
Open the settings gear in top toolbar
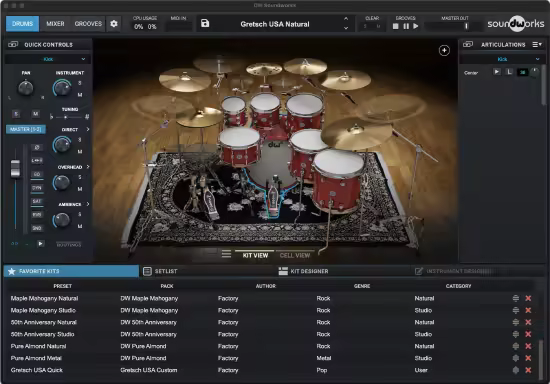tap(114, 24)
